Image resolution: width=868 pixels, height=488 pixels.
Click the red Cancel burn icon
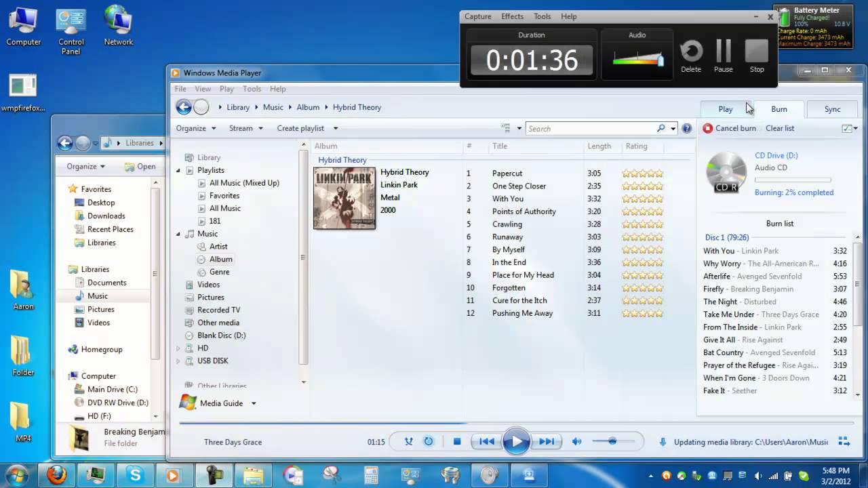pos(708,128)
